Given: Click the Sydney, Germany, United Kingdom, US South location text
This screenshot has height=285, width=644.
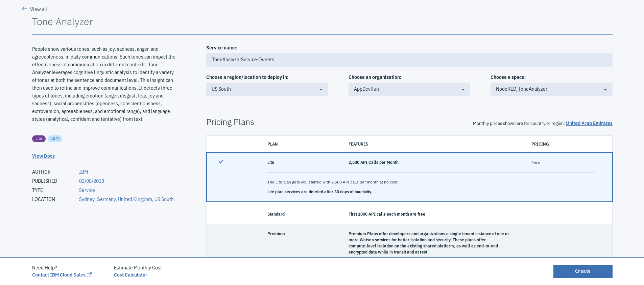Looking at the screenshot, I should click(x=126, y=199).
